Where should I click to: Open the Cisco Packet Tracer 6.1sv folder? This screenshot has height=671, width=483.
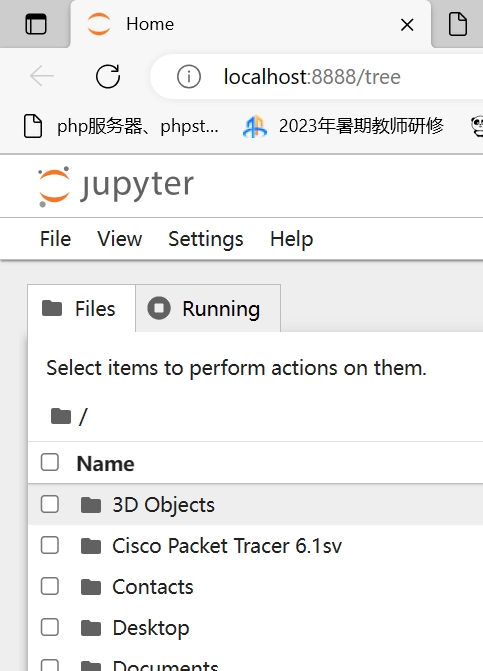[x=227, y=546]
